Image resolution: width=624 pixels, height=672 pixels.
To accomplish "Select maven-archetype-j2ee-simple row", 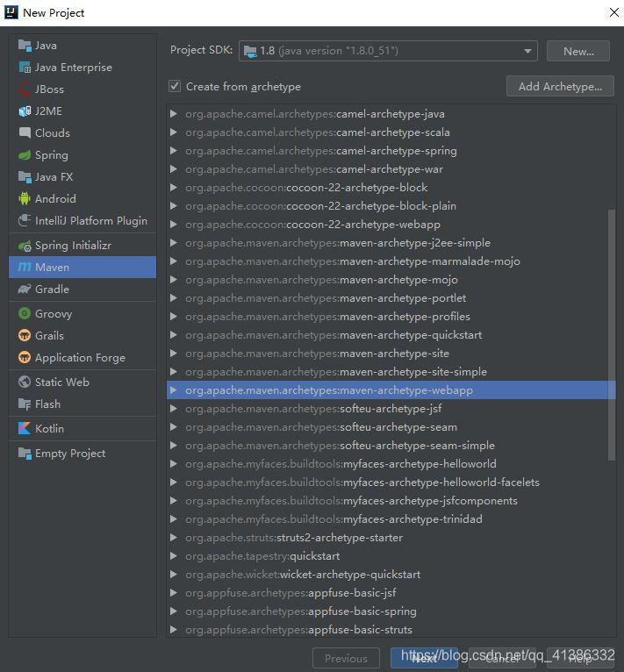I will [391, 243].
